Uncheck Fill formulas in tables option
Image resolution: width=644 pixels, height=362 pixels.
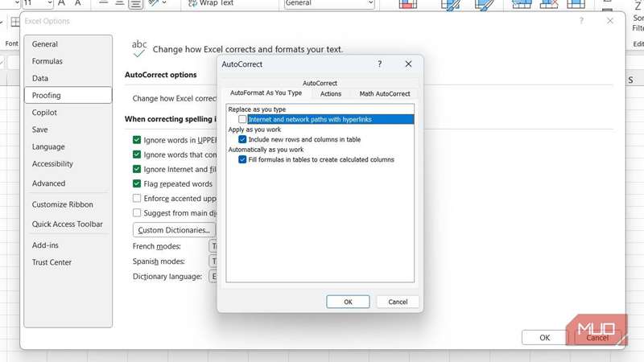coord(242,159)
